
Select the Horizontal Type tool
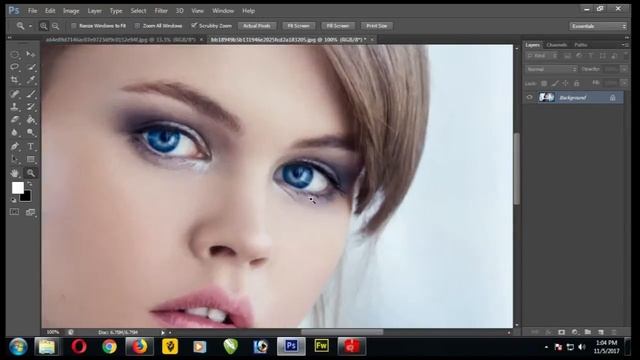(31, 146)
